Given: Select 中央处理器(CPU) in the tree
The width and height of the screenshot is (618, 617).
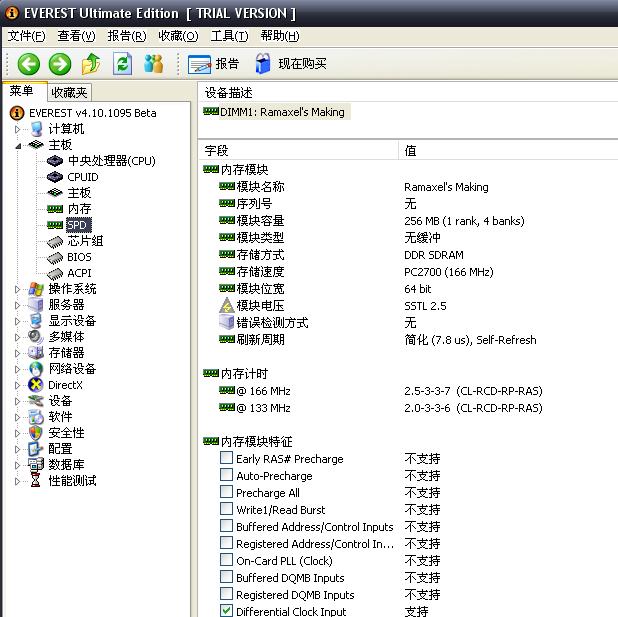Looking at the screenshot, I should pyautogui.click(x=110, y=161).
